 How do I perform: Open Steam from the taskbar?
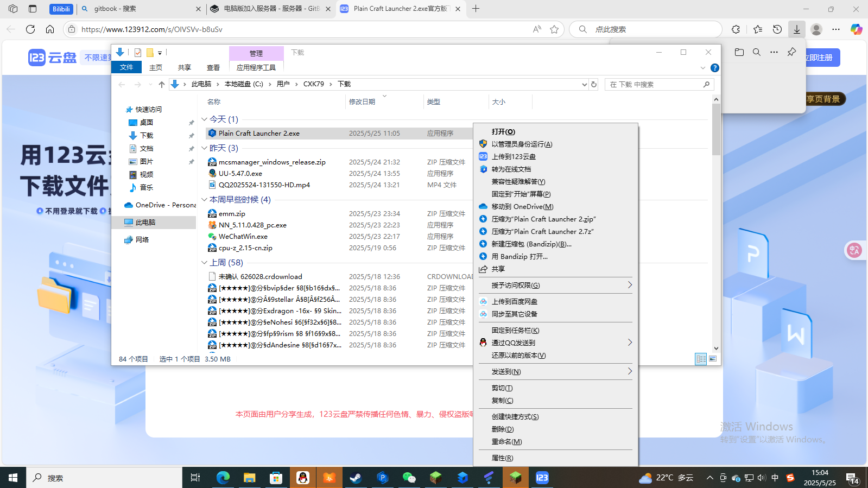(x=356, y=478)
